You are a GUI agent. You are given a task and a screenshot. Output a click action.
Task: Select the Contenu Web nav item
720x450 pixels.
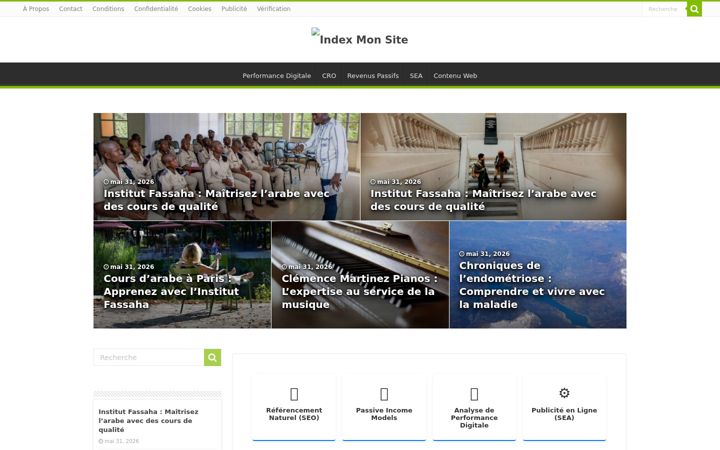pyautogui.click(x=455, y=76)
